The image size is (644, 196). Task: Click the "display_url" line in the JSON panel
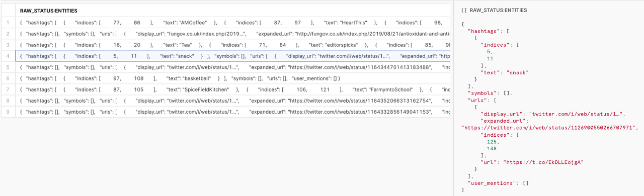pyautogui.click(x=552, y=114)
